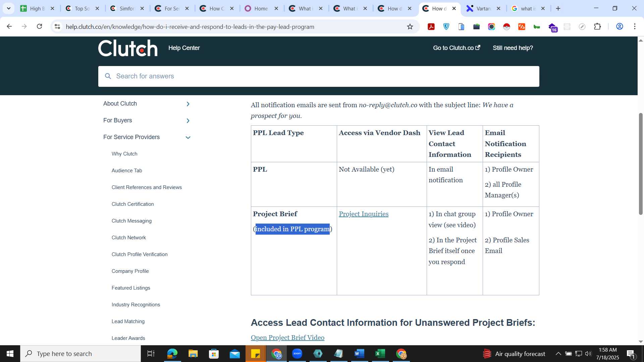This screenshot has height=362, width=644.
Task: Open a new browser tab
Action: [558, 8]
